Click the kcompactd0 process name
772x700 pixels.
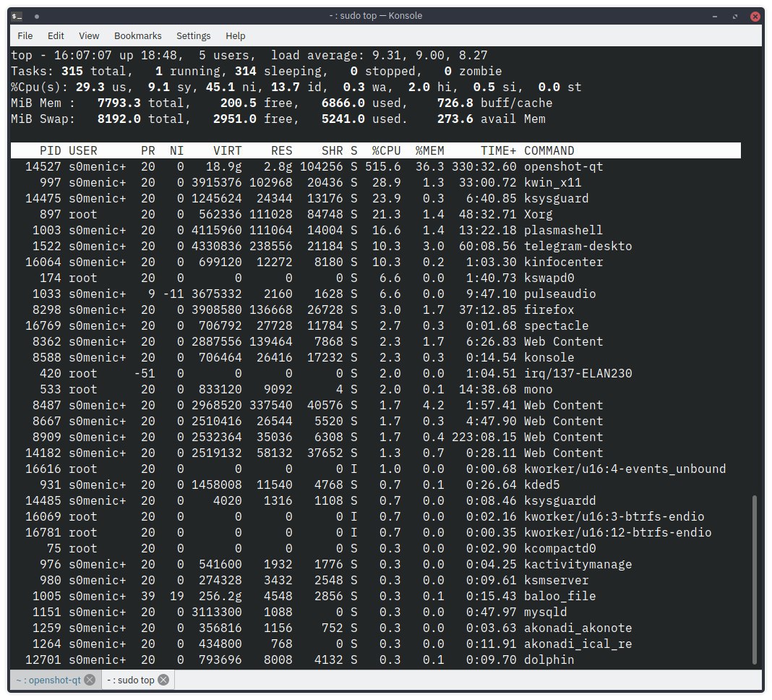pyautogui.click(x=559, y=548)
